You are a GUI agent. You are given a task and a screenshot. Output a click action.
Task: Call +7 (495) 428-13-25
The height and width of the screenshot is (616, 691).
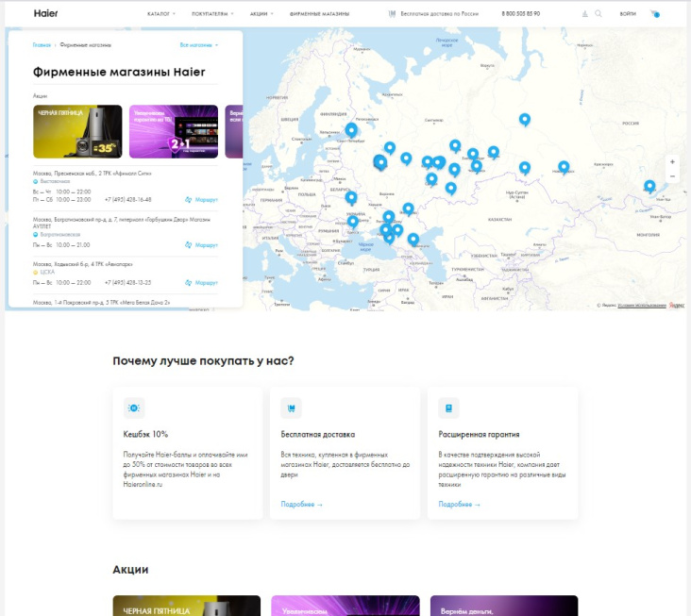(x=127, y=283)
